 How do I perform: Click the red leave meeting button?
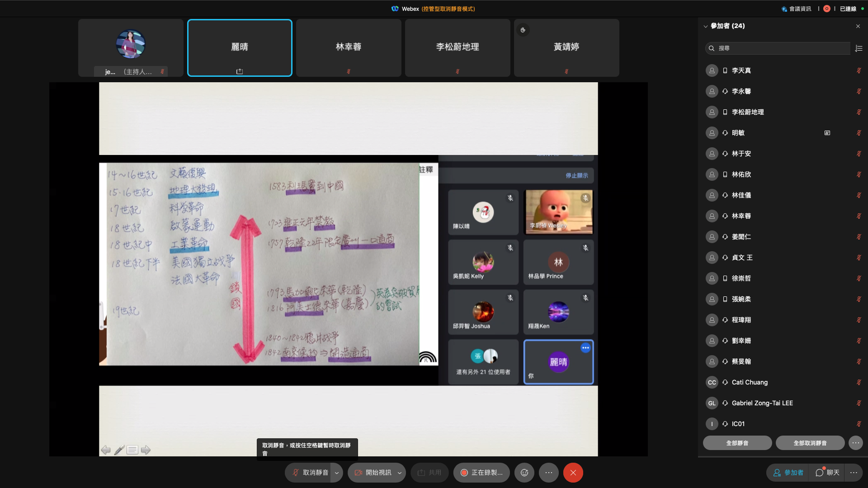click(x=573, y=473)
